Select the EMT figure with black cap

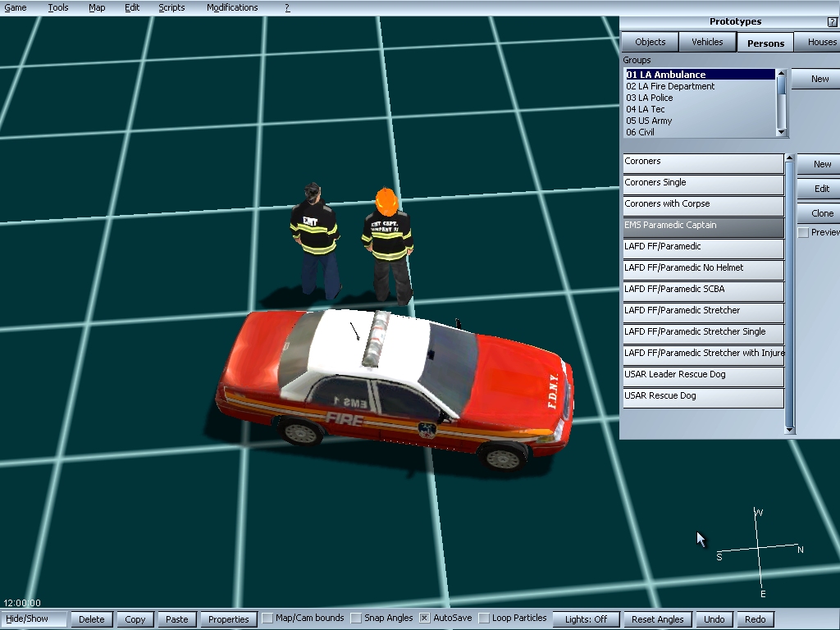click(315, 241)
